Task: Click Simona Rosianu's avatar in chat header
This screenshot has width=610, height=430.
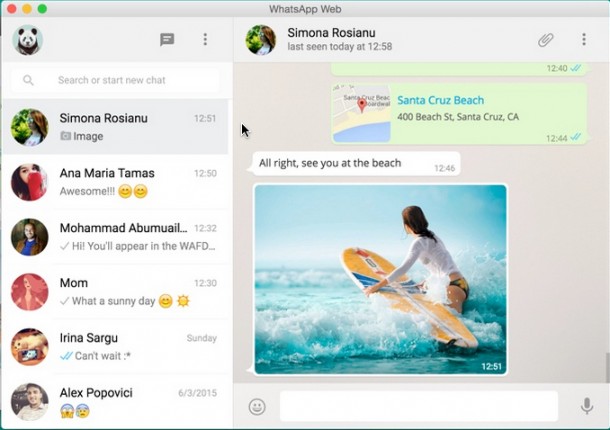Action: pyautogui.click(x=261, y=40)
